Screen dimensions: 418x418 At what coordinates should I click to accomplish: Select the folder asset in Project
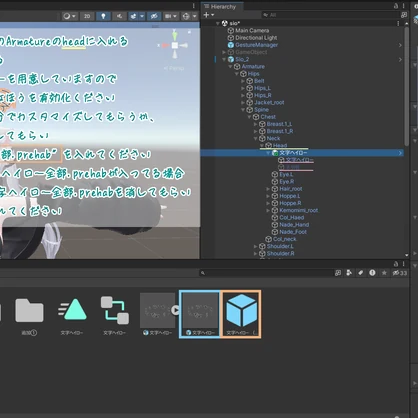pos(29,315)
